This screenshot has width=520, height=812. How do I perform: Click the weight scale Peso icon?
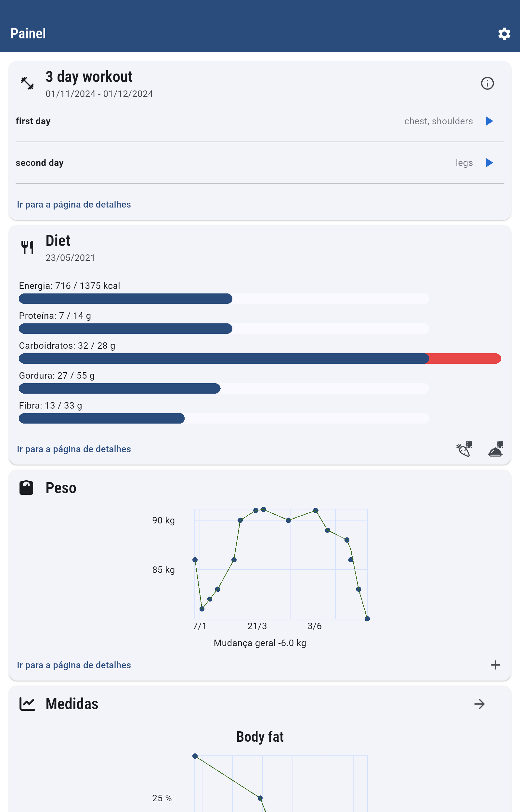pyautogui.click(x=26, y=488)
